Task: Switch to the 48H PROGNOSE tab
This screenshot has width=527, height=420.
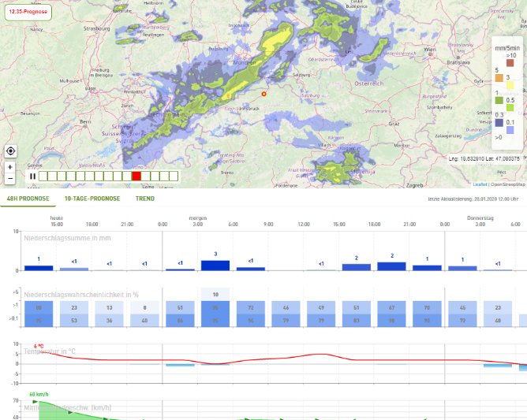Action: click(x=28, y=199)
